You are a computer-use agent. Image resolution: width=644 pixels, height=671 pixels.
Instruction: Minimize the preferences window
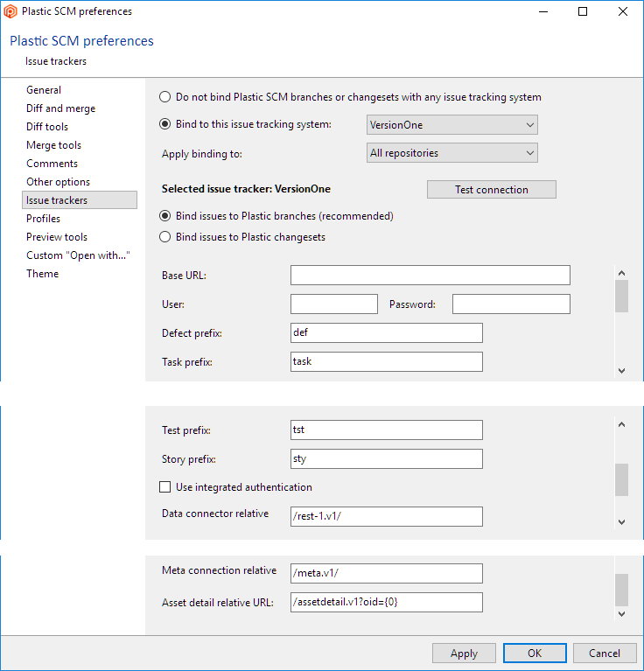[543, 11]
